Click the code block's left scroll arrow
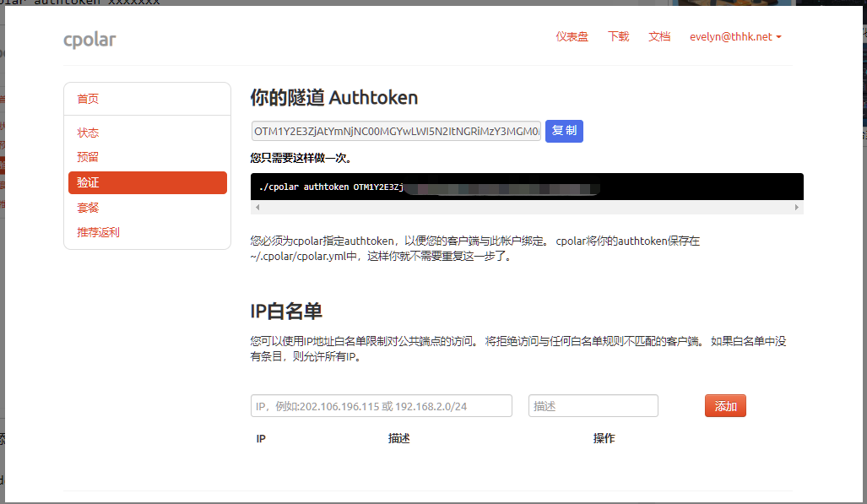This screenshot has width=867, height=504. [257, 207]
